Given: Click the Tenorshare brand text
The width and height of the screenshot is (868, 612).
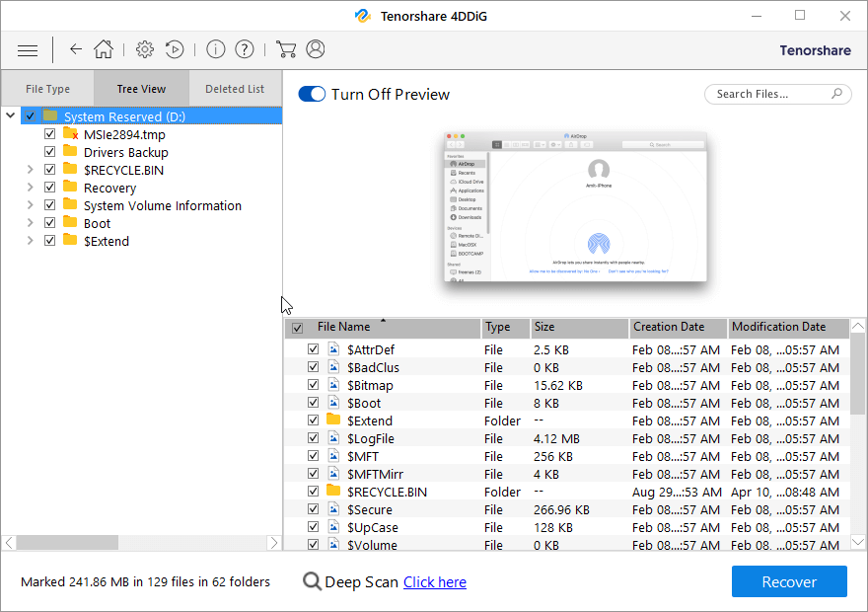Looking at the screenshot, I should [815, 50].
